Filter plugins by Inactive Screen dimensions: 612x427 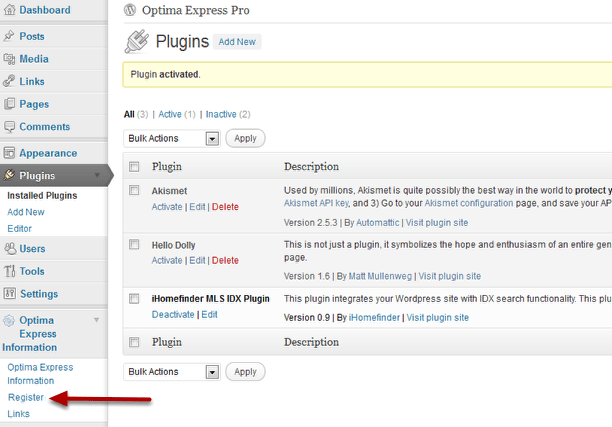coord(221,114)
